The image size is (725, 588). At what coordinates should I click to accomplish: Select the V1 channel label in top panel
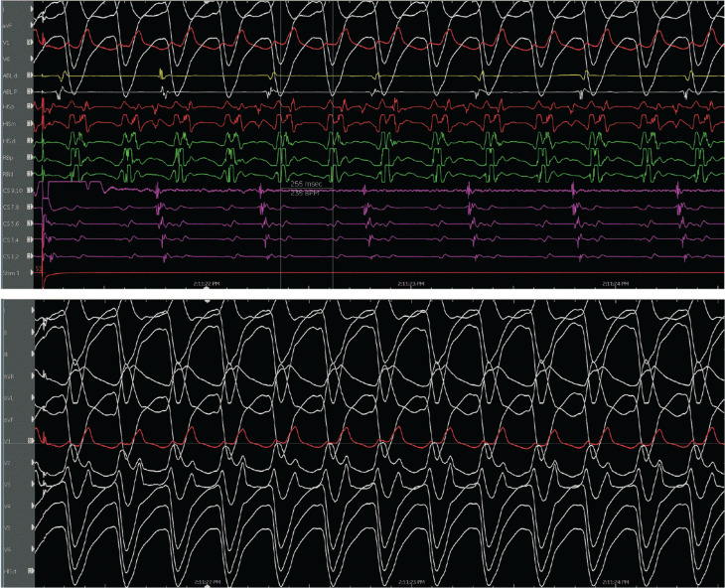point(7,42)
